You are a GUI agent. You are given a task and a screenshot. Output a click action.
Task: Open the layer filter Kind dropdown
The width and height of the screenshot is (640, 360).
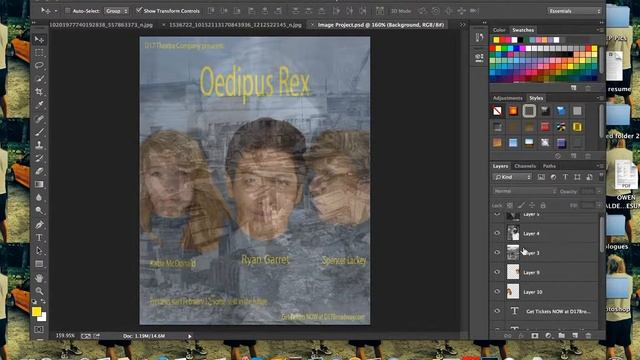[512, 177]
